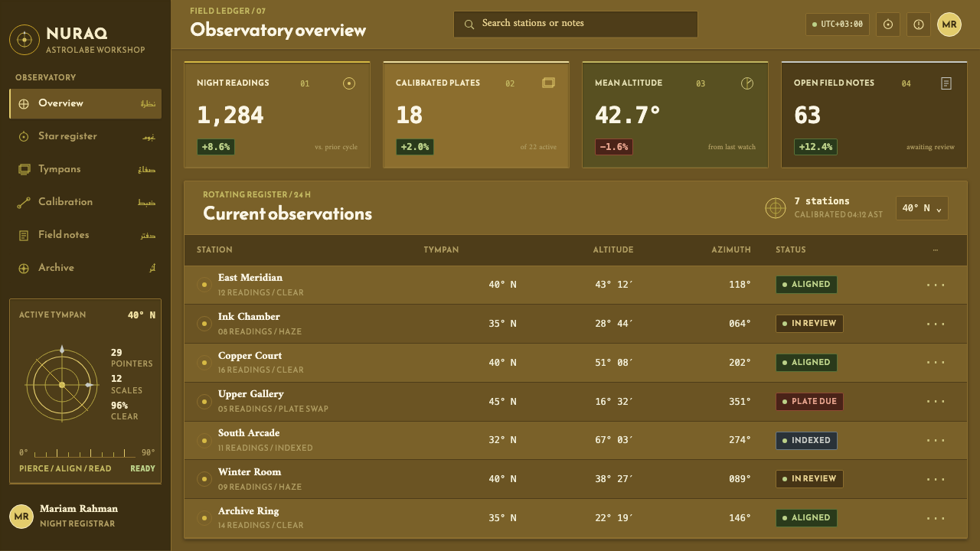
Task: Click the Station column header
Action: click(214, 250)
